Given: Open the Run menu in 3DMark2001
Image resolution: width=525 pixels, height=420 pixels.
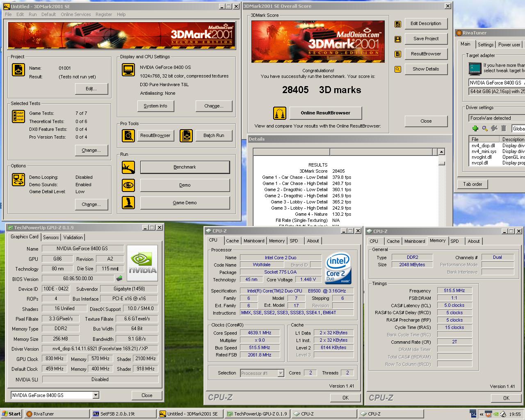Looking at the screenshot, I should click(x=32, y=14).
